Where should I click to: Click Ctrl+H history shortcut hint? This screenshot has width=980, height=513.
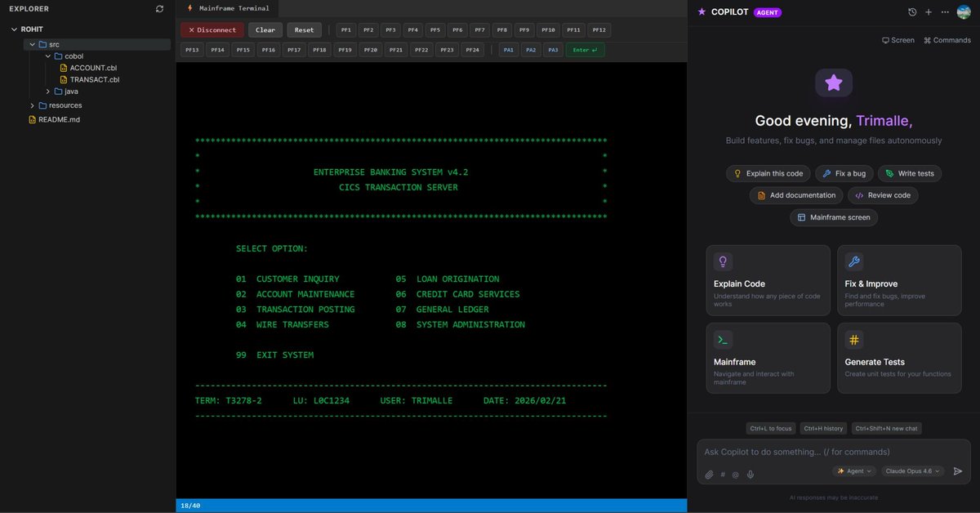[823, 428]
